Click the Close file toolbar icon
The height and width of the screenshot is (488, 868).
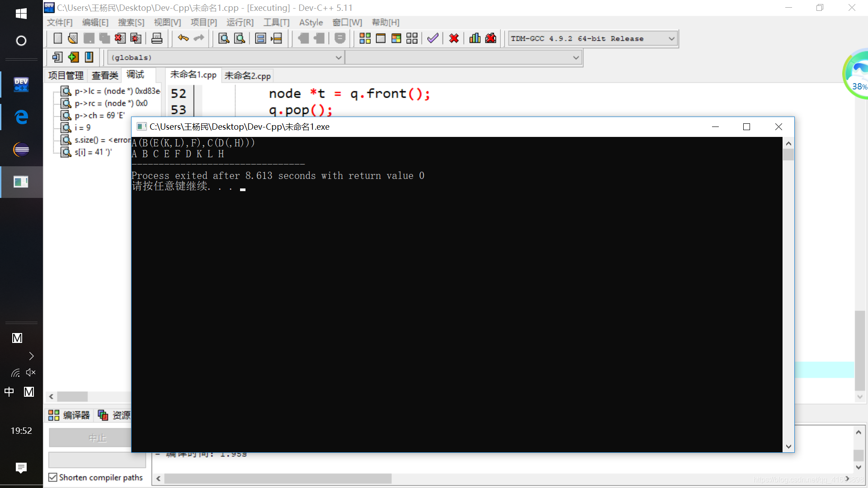(x=120, y=38)
